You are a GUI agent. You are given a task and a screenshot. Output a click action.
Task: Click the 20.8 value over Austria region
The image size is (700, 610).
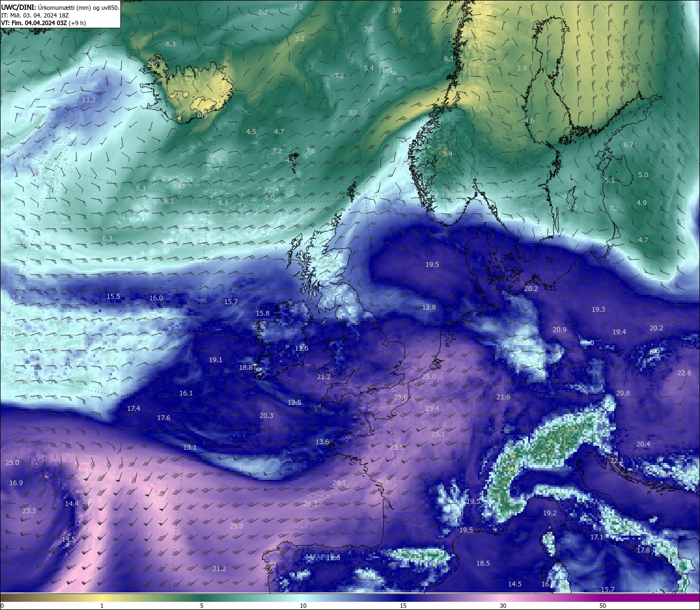(623, 393)
